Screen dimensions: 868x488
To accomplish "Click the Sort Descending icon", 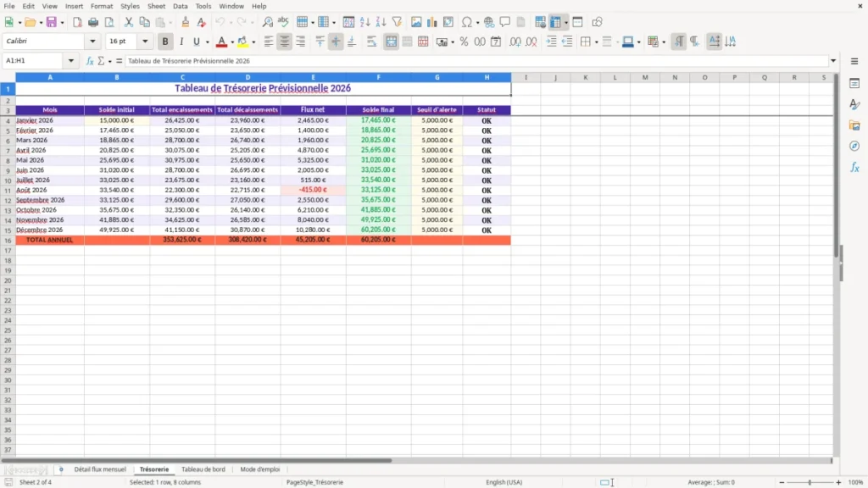I will coord(381,22).
